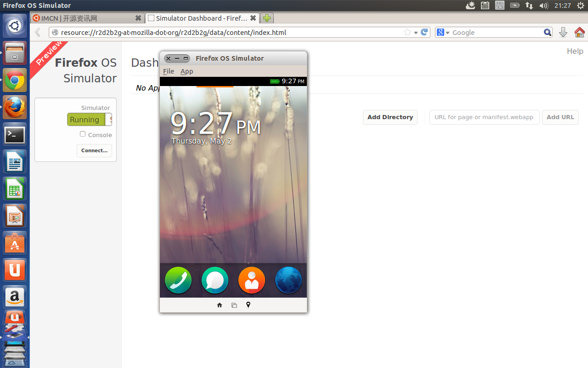This screenshot has width=588, height=368.
Task: Expand the address bar history dropdown
Action: (x=416, y=33)
